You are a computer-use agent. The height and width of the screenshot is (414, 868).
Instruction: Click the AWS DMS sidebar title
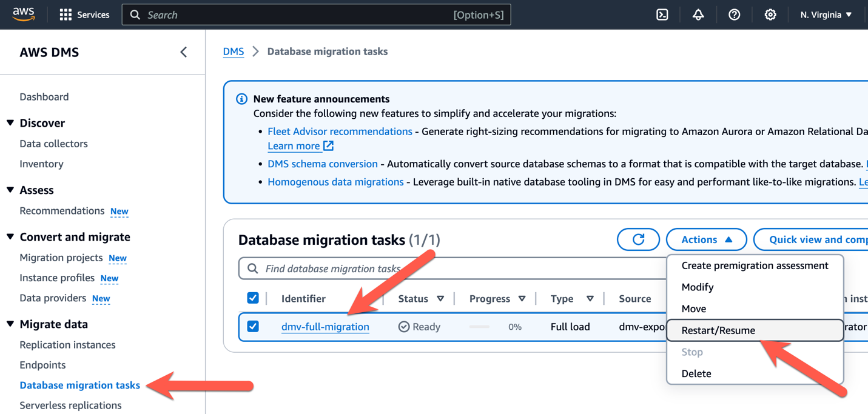point(49,52)
